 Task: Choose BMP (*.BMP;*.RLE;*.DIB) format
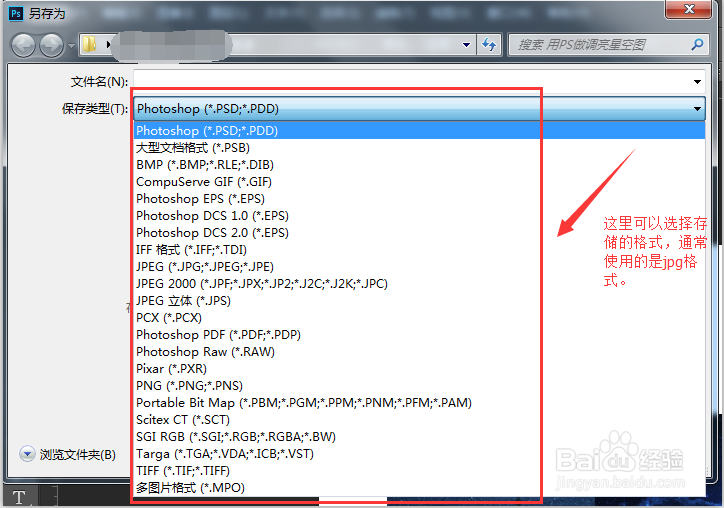[x=419, y=165]
